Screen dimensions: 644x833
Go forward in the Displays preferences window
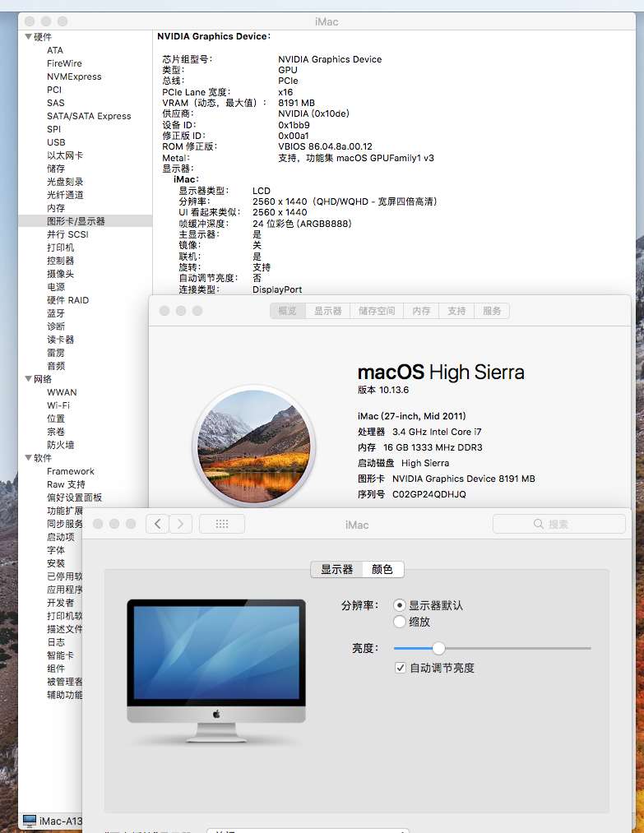point(181,524)
